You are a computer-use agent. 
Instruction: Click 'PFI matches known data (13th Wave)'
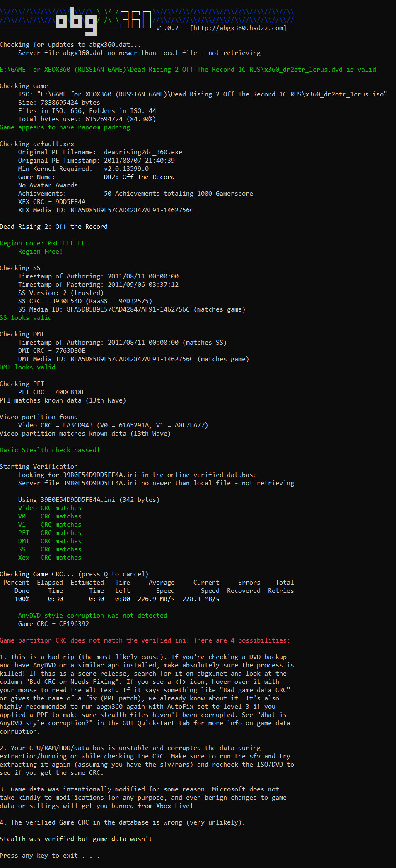click(63, 400)
